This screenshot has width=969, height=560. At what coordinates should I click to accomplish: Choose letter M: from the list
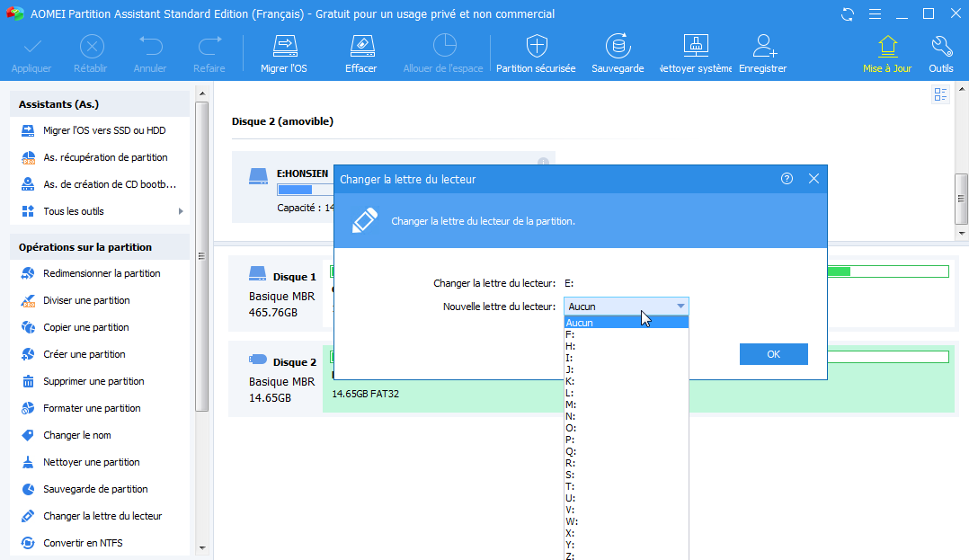[x=626, y=404]
